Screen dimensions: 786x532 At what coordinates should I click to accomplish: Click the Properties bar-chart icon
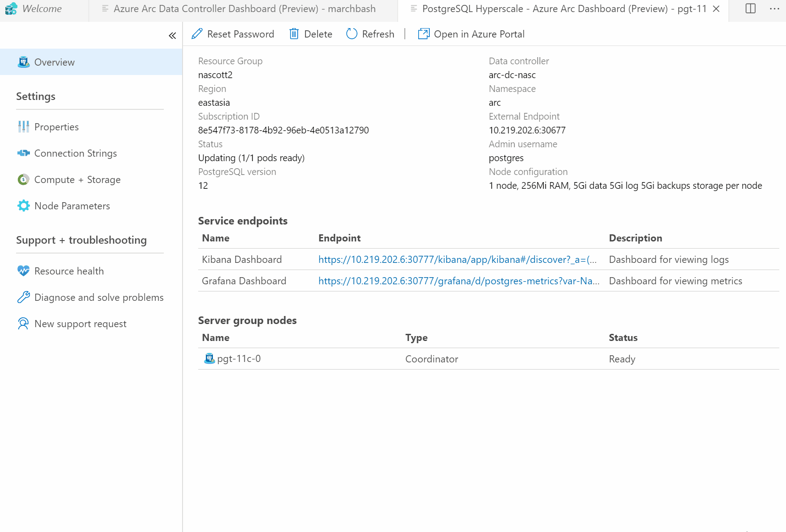tap(23, 127)
